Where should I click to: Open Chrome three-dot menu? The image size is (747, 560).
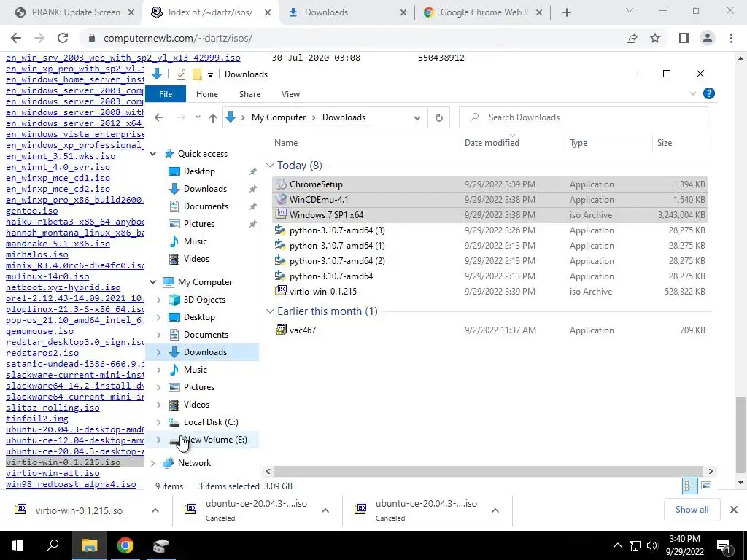click(731, 38)
